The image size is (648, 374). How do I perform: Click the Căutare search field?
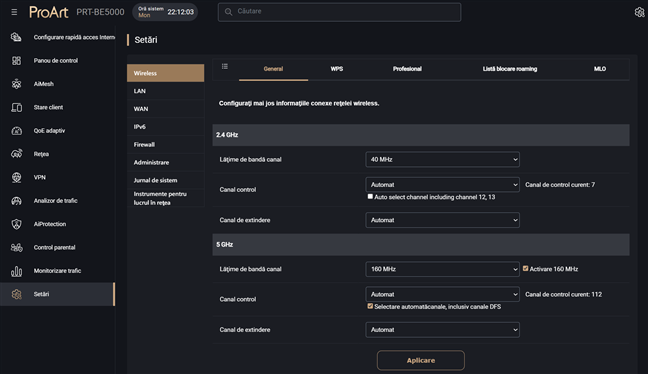pyautogui.click(x=339, y=12)
